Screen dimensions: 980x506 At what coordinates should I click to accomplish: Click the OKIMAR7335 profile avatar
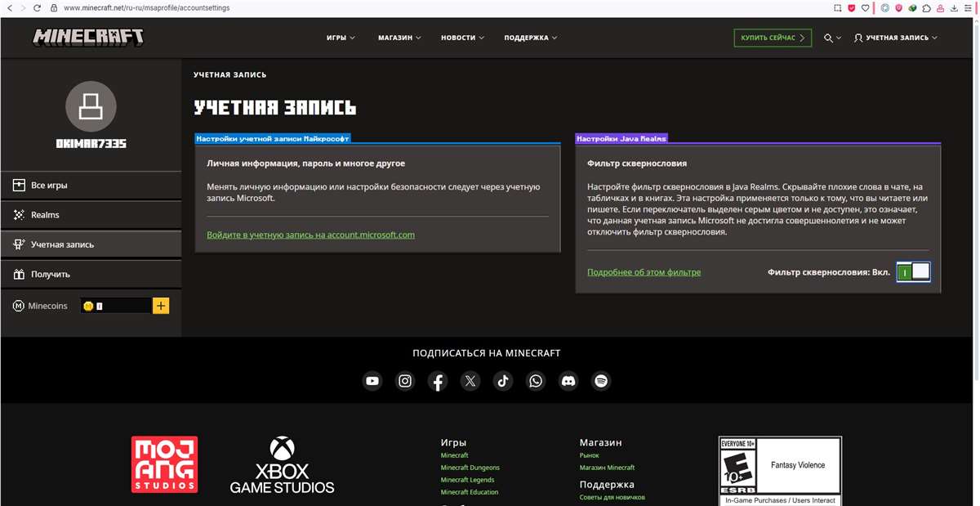[91, 106]
